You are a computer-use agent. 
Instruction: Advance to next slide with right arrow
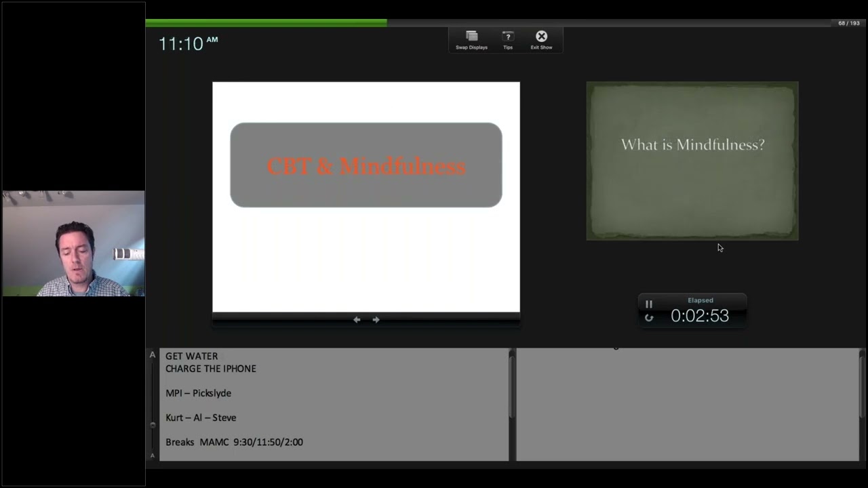376,319
